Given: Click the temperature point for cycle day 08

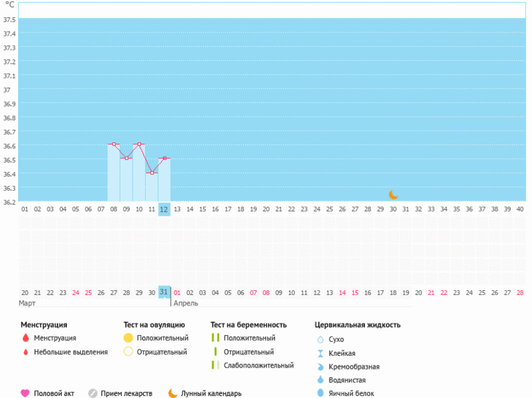Looking at the screenshot, I should coord(114,144).
